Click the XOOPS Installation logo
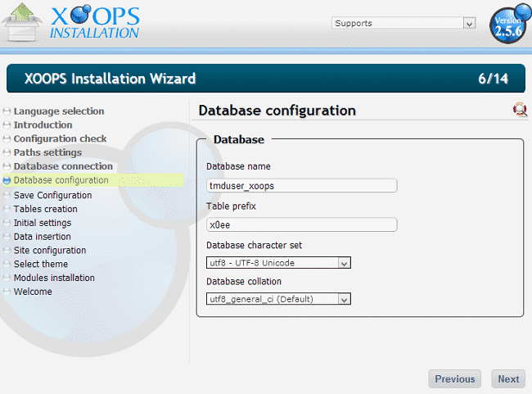532x394 pixels. (95, 22)
